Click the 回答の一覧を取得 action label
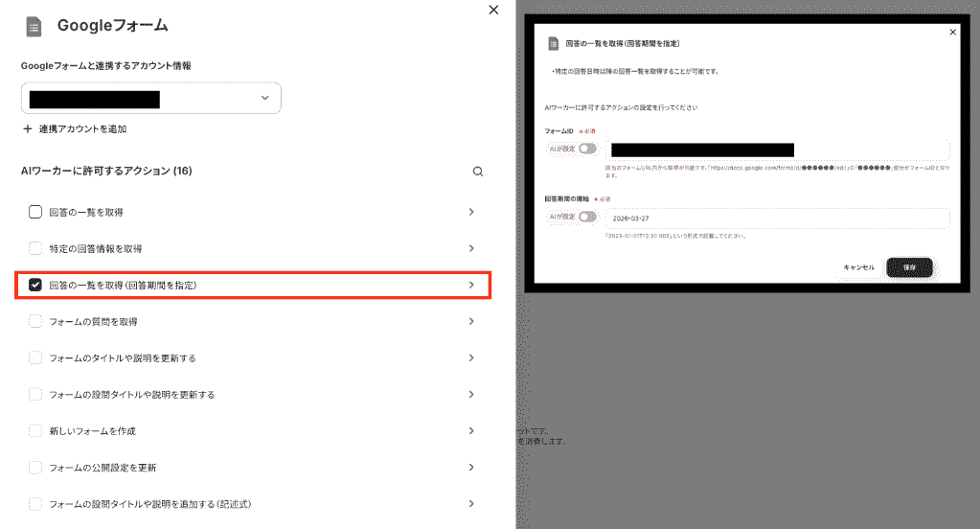Image resolution: width=980 pixels, height=529 pixels. 86,212
